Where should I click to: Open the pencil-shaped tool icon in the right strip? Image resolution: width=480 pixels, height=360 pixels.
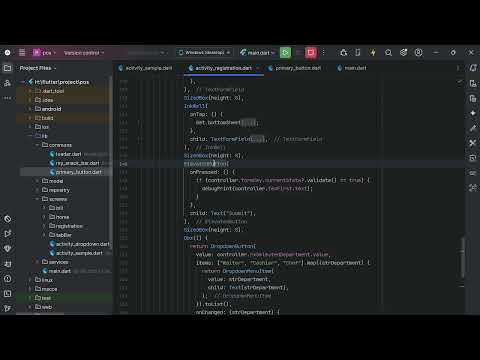(x=473, y=128)
